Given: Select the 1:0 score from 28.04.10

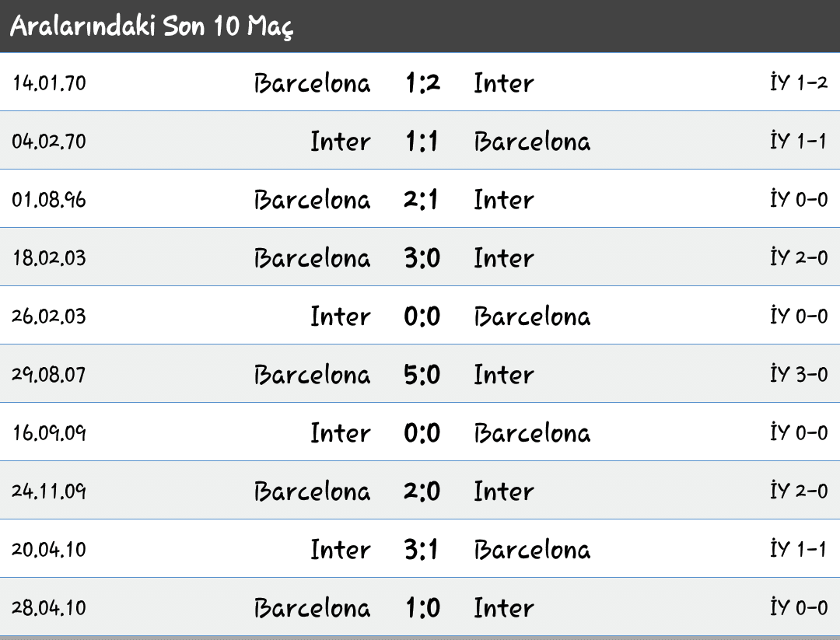Looking at the screenshot, I should [422, 608].
